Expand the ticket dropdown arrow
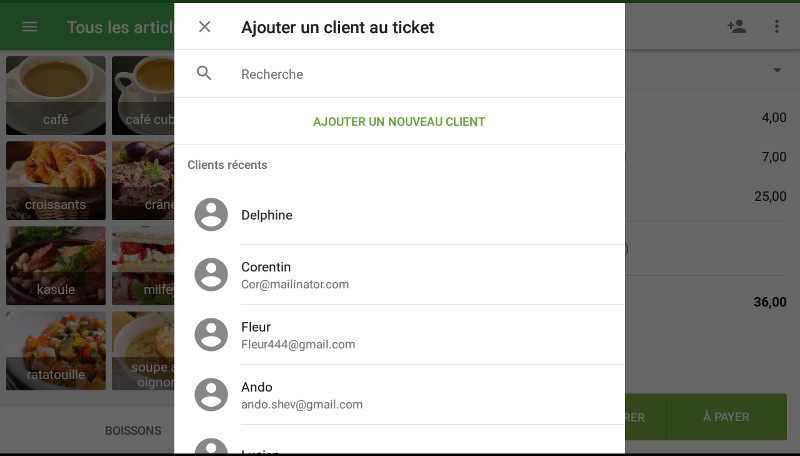 [777, 70]
